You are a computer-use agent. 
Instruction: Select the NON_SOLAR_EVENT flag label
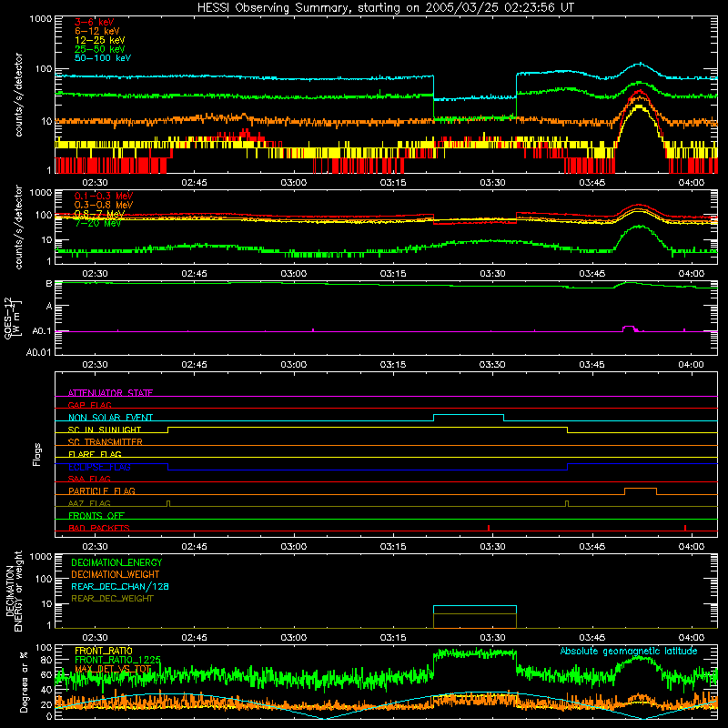click(110, 418)
